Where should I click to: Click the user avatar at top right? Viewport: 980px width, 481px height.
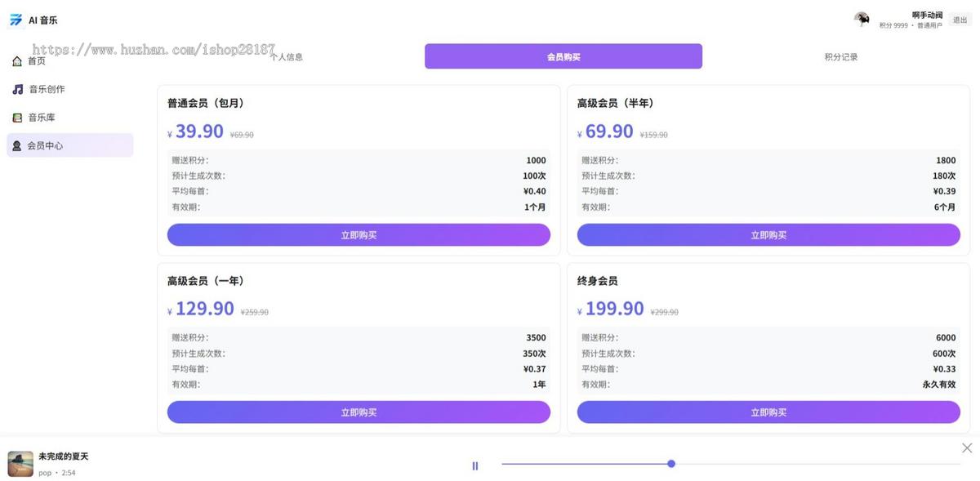coord(862,18)
